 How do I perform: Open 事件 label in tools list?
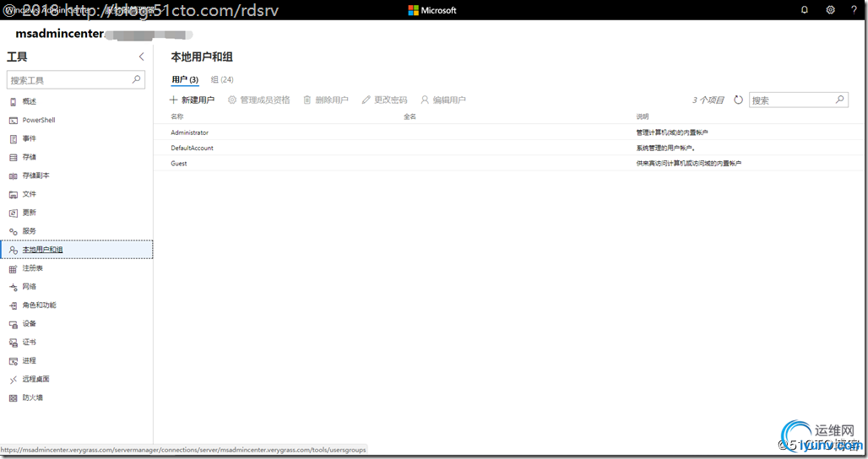point(30,139)
